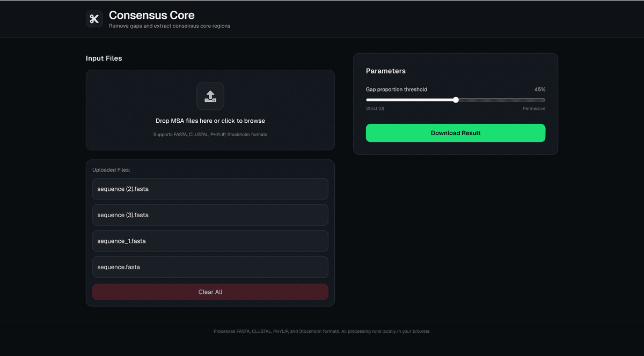
Task: Click the Clear All button
Action: click(x=210, y=292)
